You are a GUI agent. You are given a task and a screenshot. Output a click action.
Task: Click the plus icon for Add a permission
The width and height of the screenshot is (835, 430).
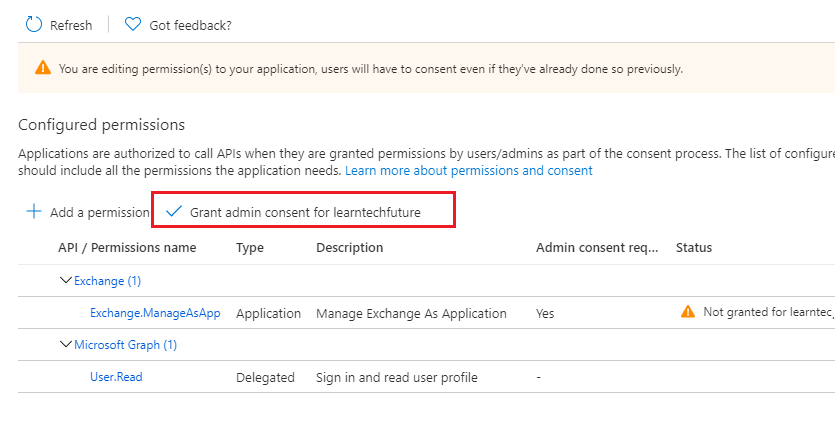point(34,212)
